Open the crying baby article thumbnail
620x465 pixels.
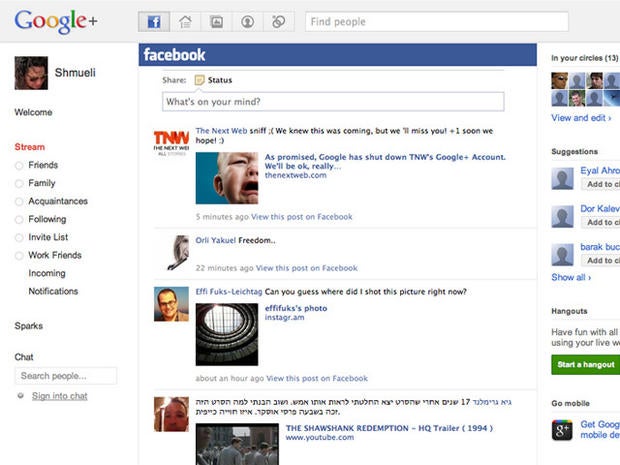point(227,178)
